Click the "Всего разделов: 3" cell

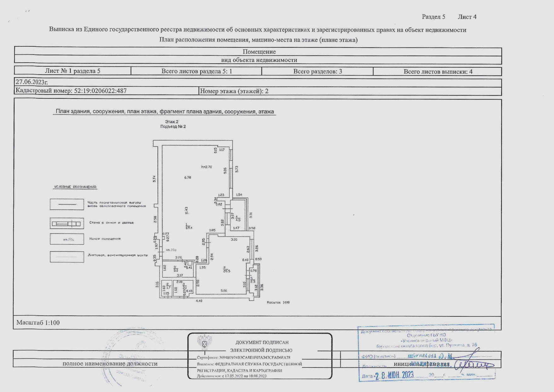[x=318, y=71]
